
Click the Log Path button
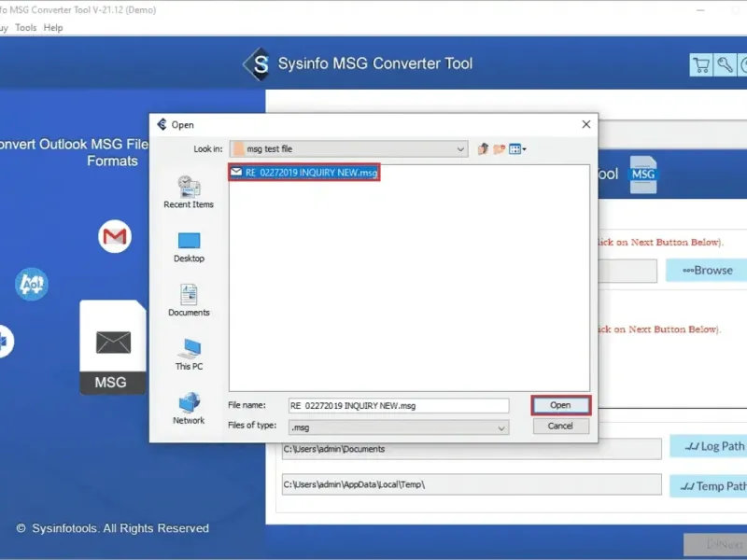click(709, 446)
